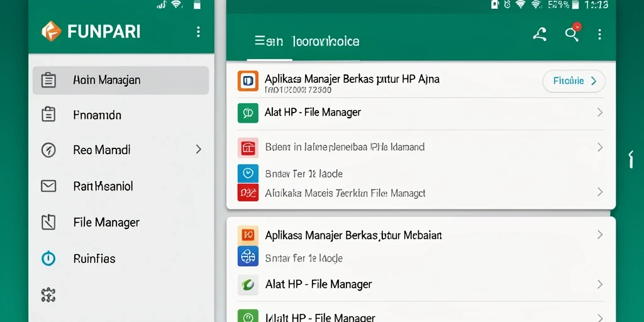Screen dimensions: 644x322
Task: Expand chevron of Aplikasa Manajer Berkas btur Mebaiart
Action: click(599, 235)
